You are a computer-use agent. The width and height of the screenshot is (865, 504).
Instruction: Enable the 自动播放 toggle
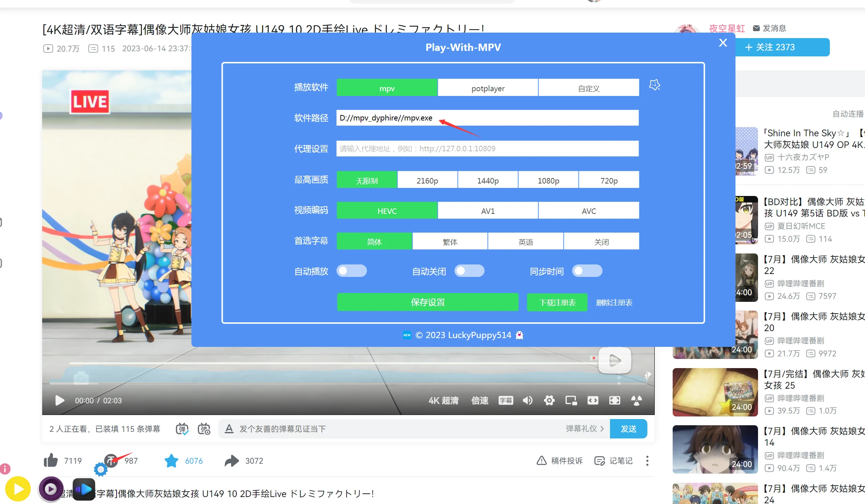pos(351,271)
